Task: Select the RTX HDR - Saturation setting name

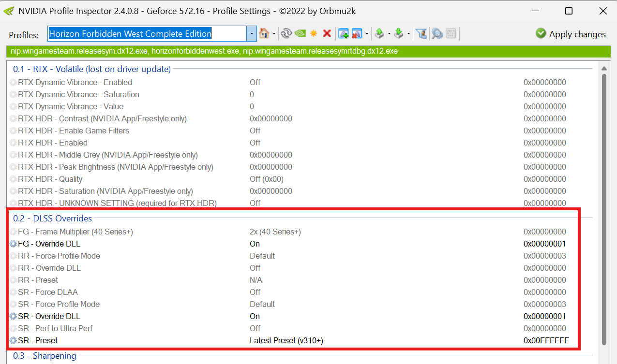Action: pyautogui.click(x=105, y=191)
